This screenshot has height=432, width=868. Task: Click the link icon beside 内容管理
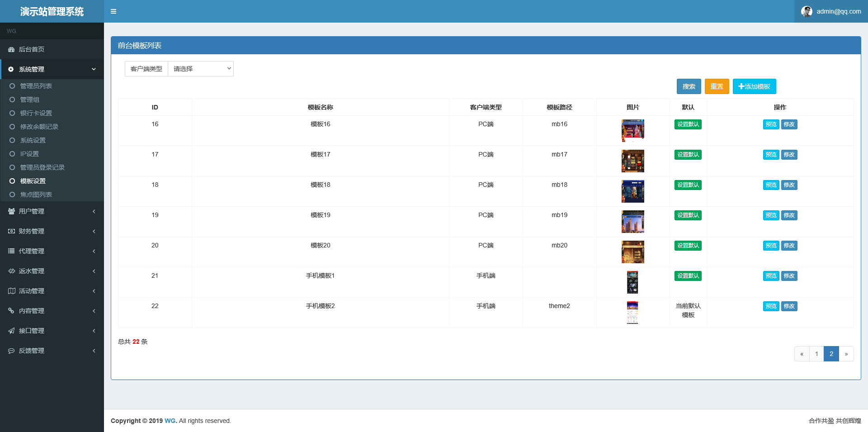[x=11, y=311]
